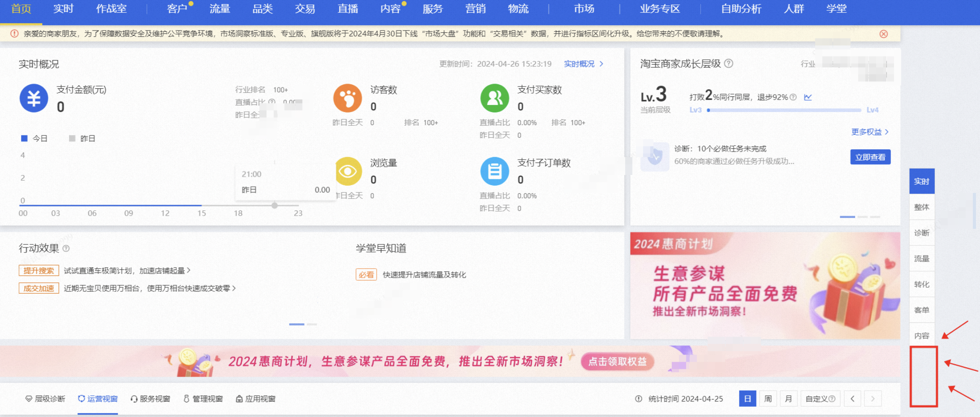
Task: Click the yellow eye page views icon
Action: (x=348, y=171)
